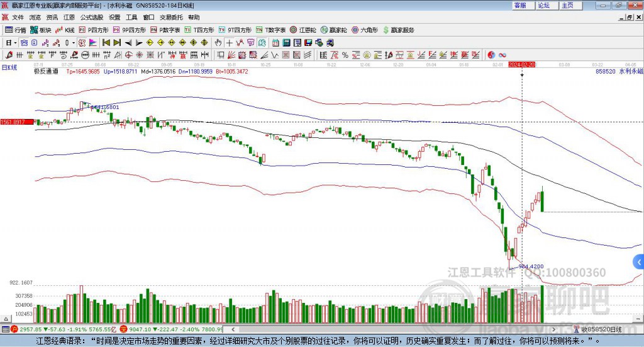This screenshot has width=644, height=347.
Task: Select the crosshair cursor tool
Action: [229, 43]
